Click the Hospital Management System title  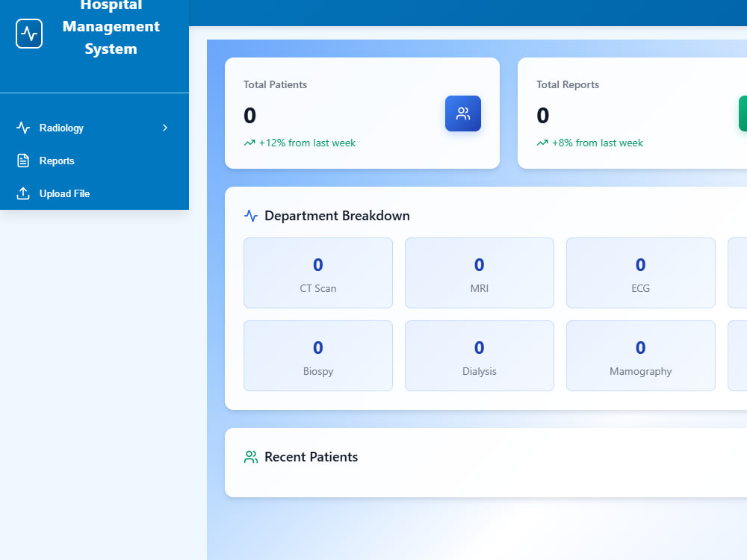tap(111, 27)
